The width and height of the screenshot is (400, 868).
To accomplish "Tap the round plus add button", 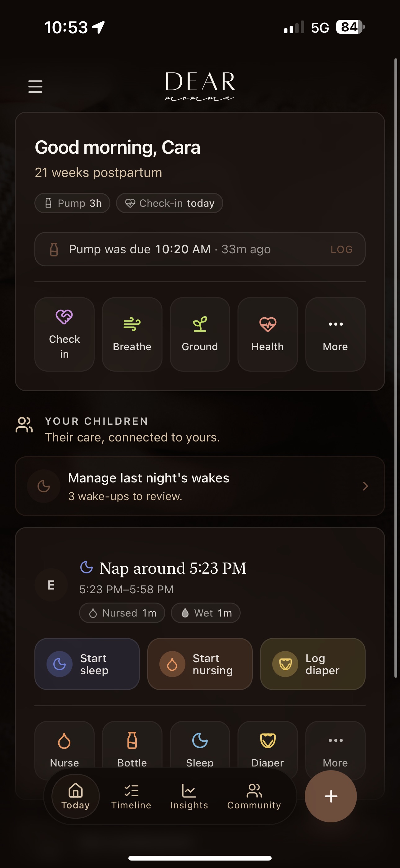I will [x=331, y=796].
